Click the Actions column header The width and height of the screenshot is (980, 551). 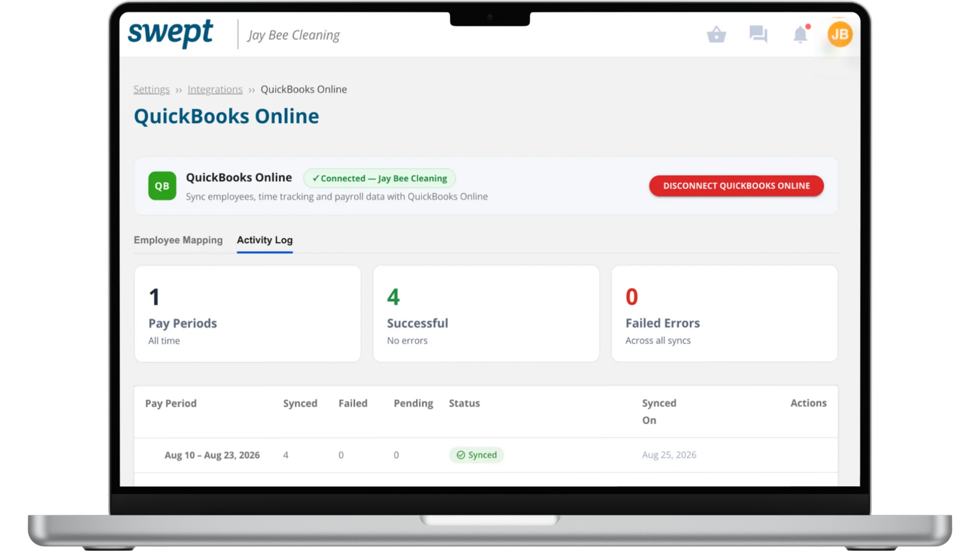click(x=808, y=403)
